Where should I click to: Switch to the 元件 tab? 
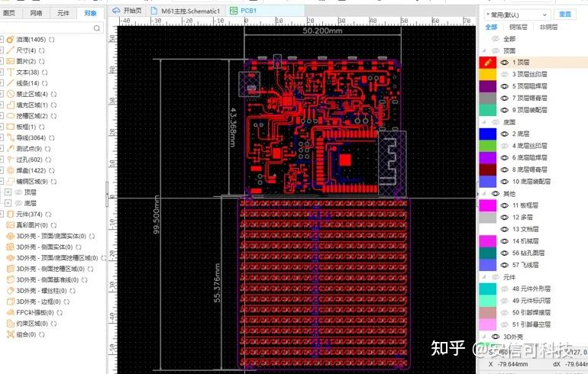[x=63, y=13]
